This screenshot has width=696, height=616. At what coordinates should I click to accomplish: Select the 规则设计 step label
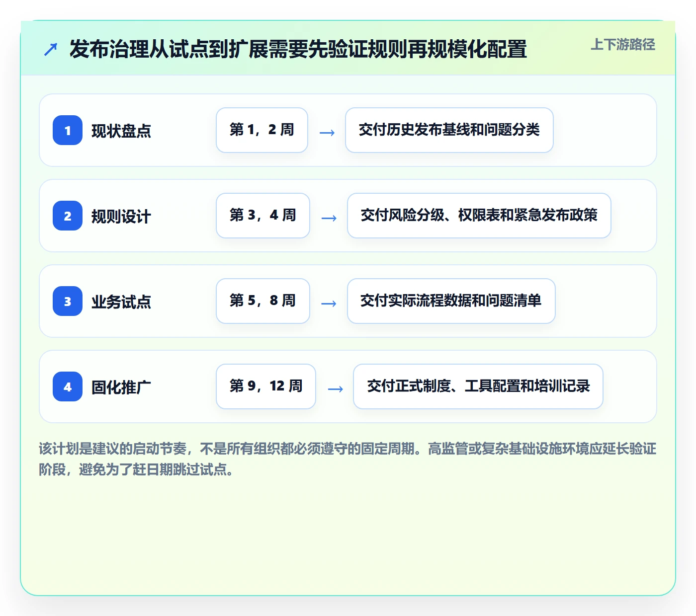[x=121, y=216]
